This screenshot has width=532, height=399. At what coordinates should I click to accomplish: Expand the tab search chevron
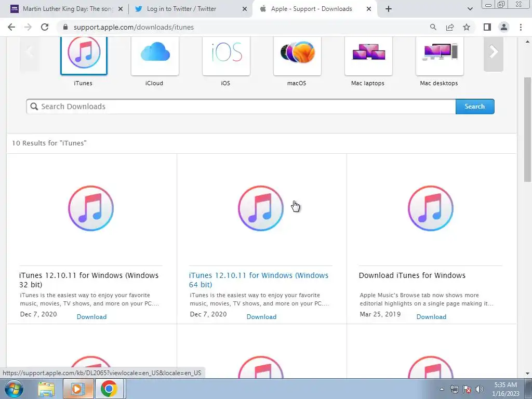click(x=470, y=9)
